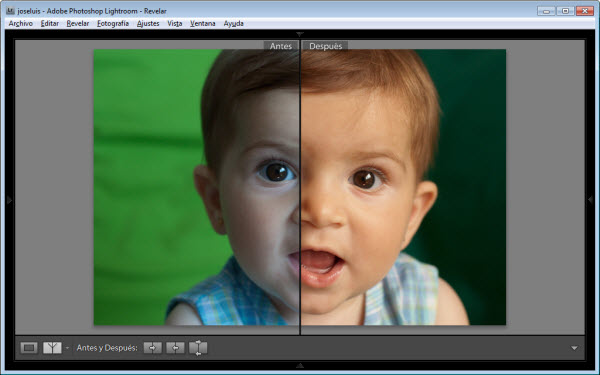Open the Archivo menu
600x375 pixels.
click(21, 23)
